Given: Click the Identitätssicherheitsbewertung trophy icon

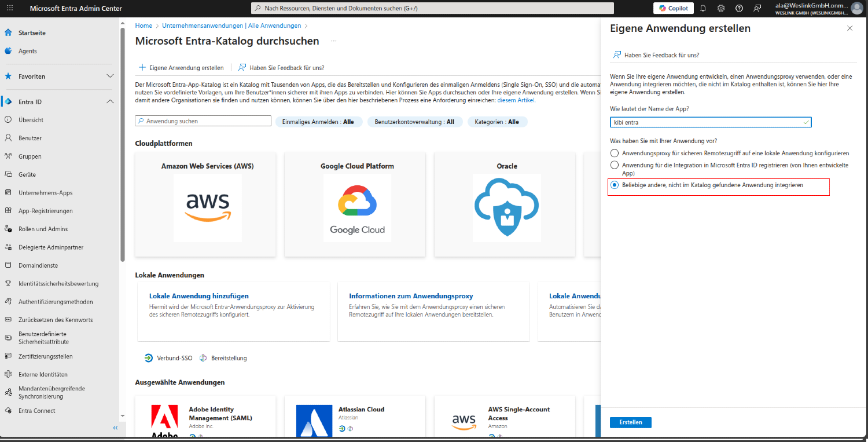Looking at the screenshot, I should pyautogui.click(x=8, y=283).
